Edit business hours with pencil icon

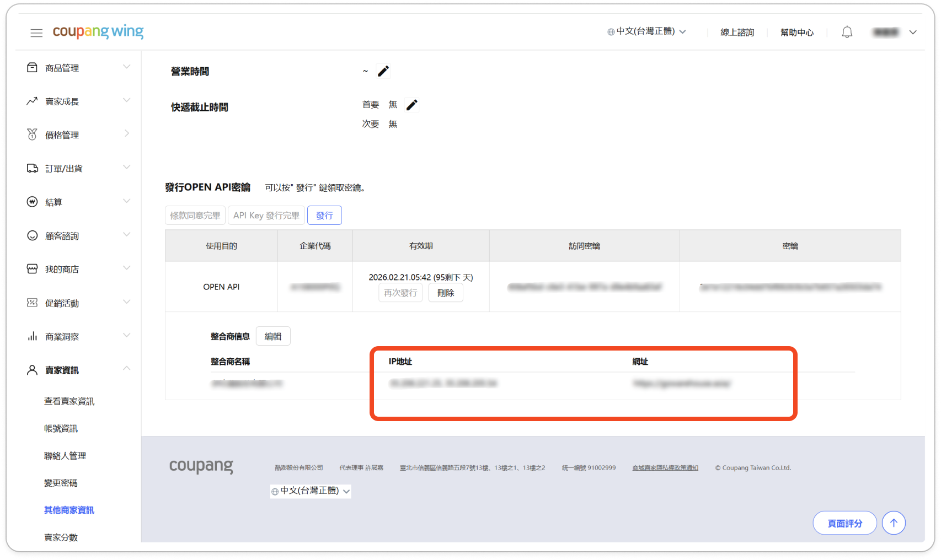tap(383, 71)
